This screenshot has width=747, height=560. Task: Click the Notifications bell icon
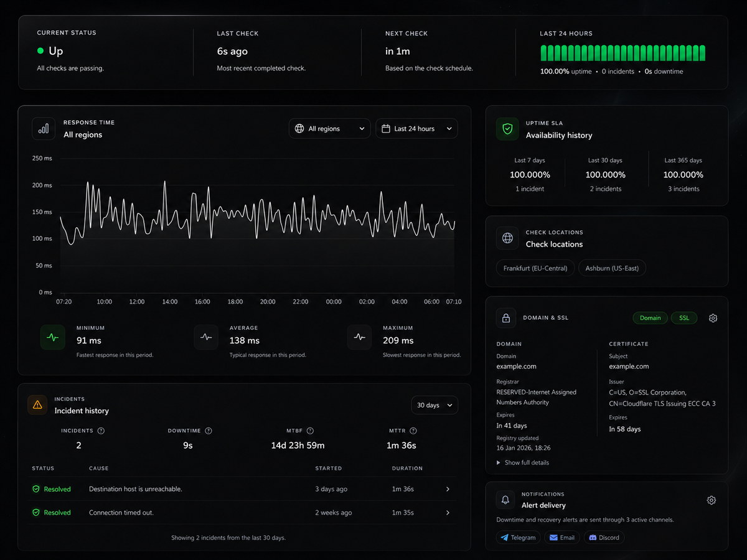click(x=505, y=500)
